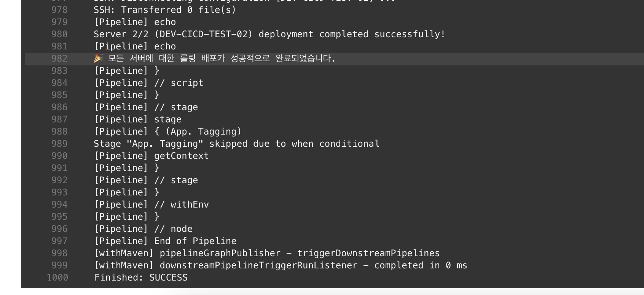Click the Finished: SUCCESS log line

141,278
